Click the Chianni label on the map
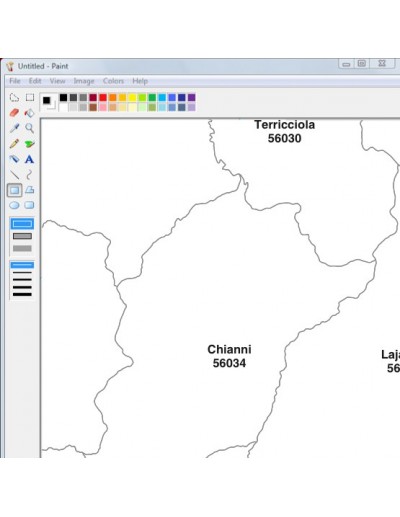400x517 pixels. click(229, 349)
